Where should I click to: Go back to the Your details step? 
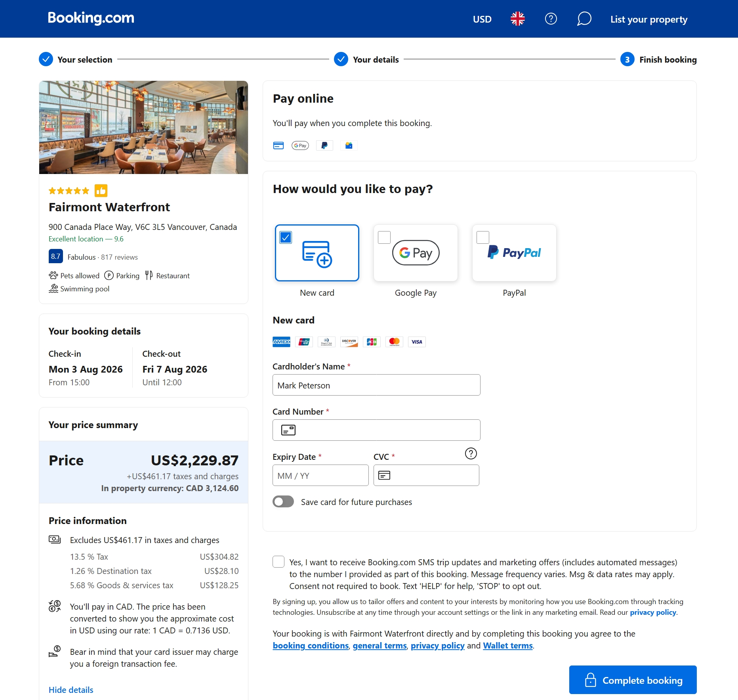(366, 59)
